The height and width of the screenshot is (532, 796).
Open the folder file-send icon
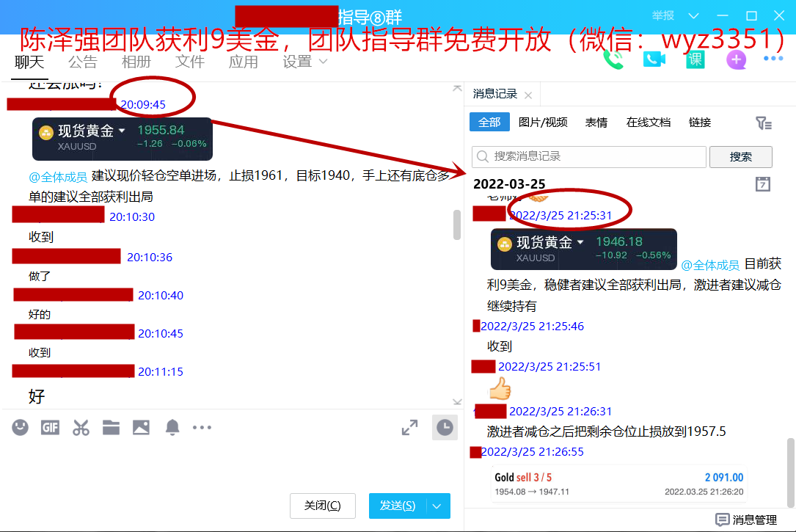coord(111,427)
